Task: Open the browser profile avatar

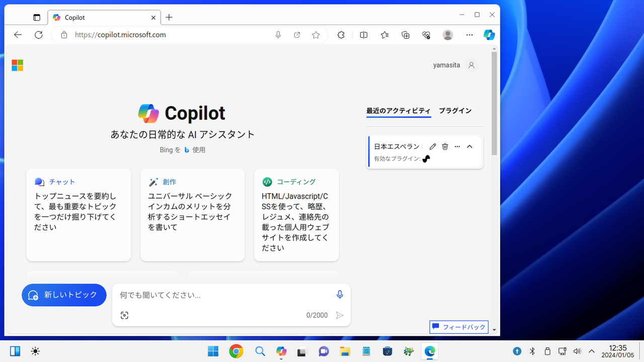Action: pyautogui.click(x=448, y=35)
